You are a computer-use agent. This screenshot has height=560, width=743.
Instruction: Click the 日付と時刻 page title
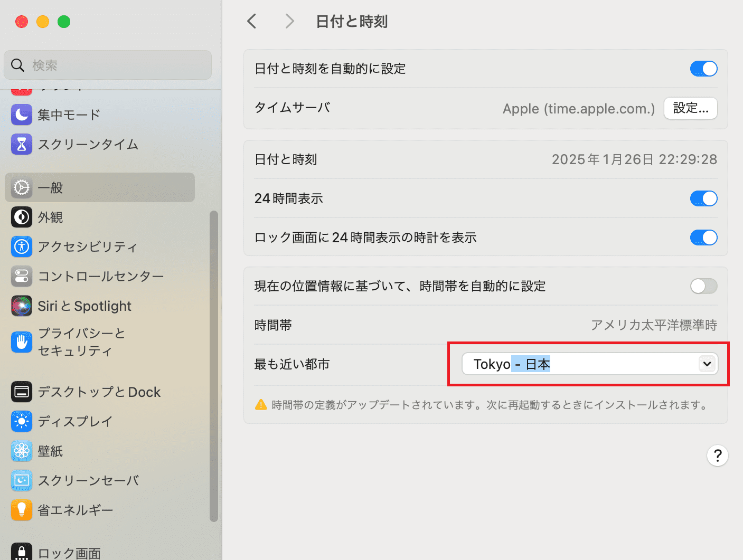pyautogui.click(x=352, y=22)
